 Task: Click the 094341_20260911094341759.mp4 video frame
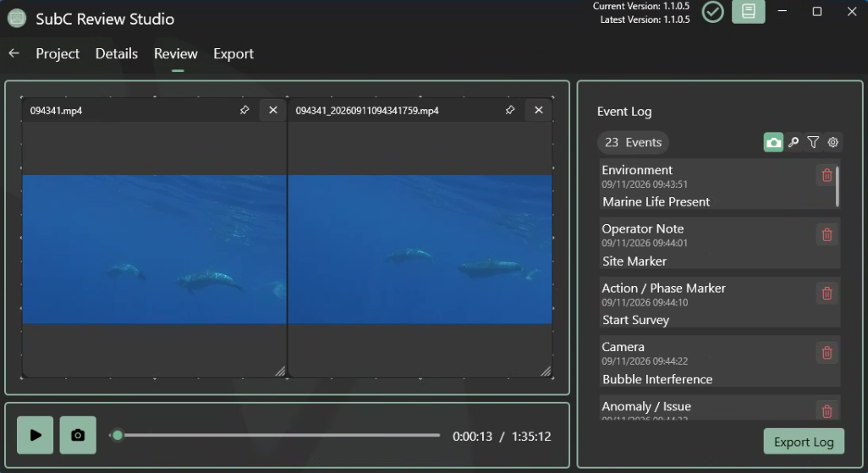[420, 250]
